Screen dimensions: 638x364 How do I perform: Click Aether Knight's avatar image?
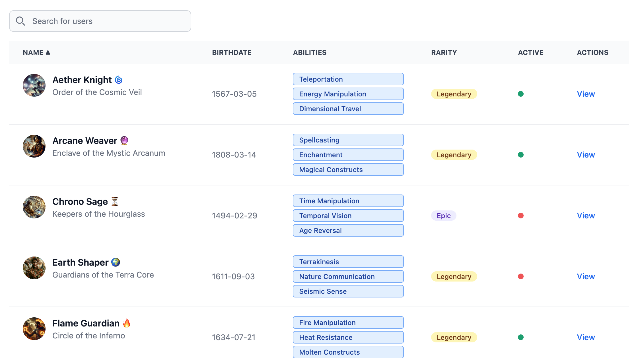pos(34,85)
